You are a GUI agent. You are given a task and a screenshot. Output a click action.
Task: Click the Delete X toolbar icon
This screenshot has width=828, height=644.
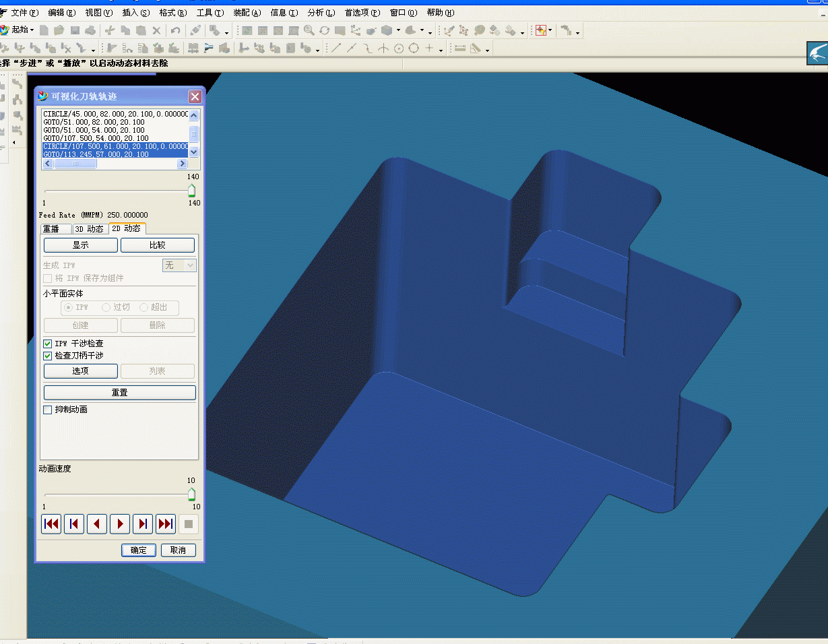coord(156,30)
